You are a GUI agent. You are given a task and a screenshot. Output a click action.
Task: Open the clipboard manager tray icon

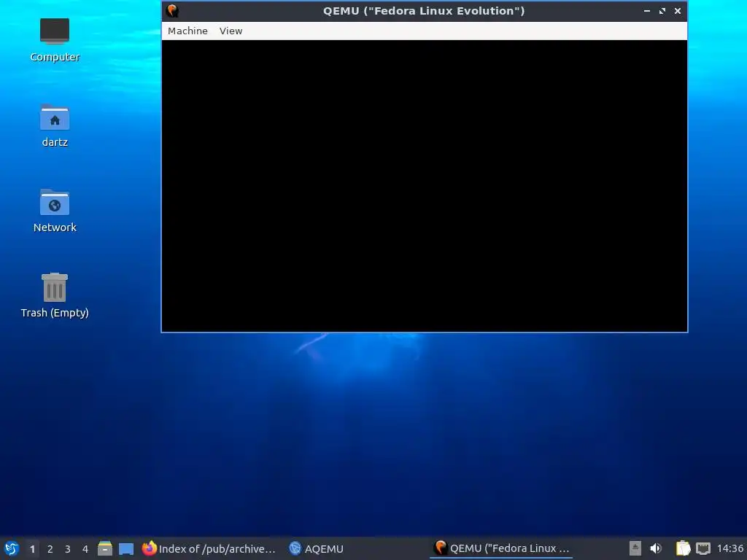[683, 548]
